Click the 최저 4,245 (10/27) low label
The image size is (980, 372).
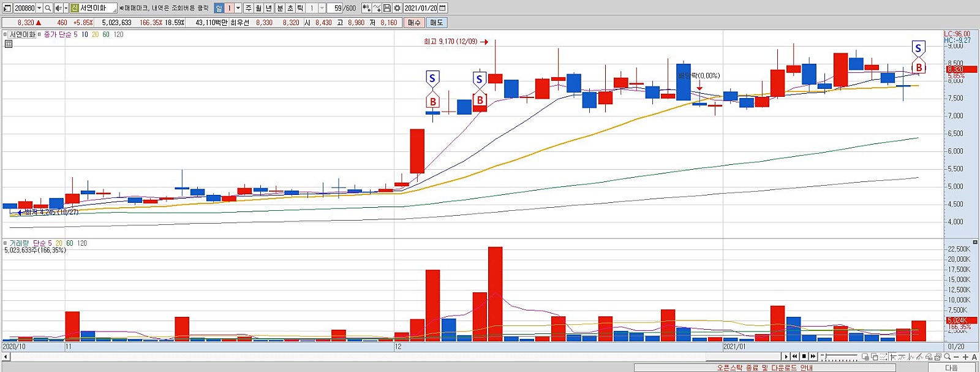(x=51, y=212)
